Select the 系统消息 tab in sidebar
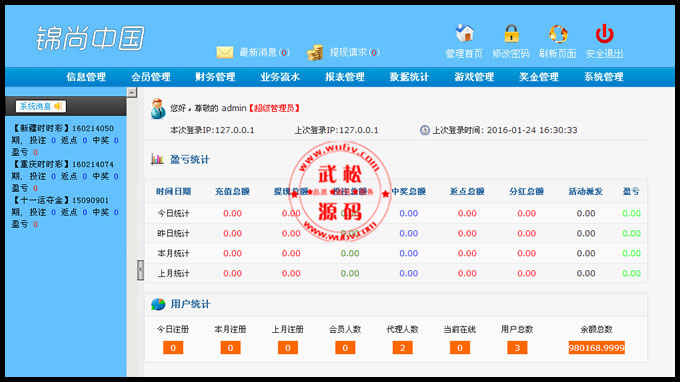This screenshot has width=680, height=382. [x=40, y=106]
